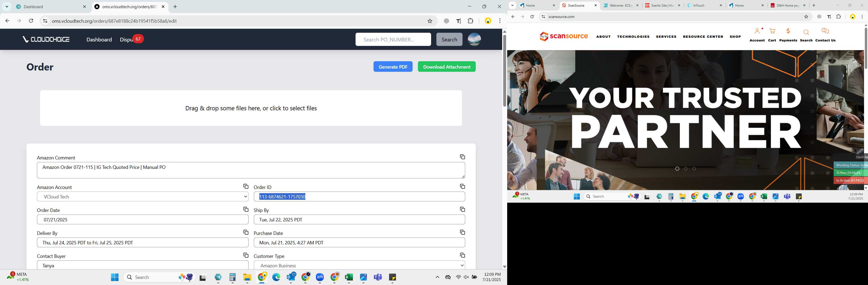This screenshot has height=285, width=868.
Task: Copy the Customer Type value
Action: 462,255
